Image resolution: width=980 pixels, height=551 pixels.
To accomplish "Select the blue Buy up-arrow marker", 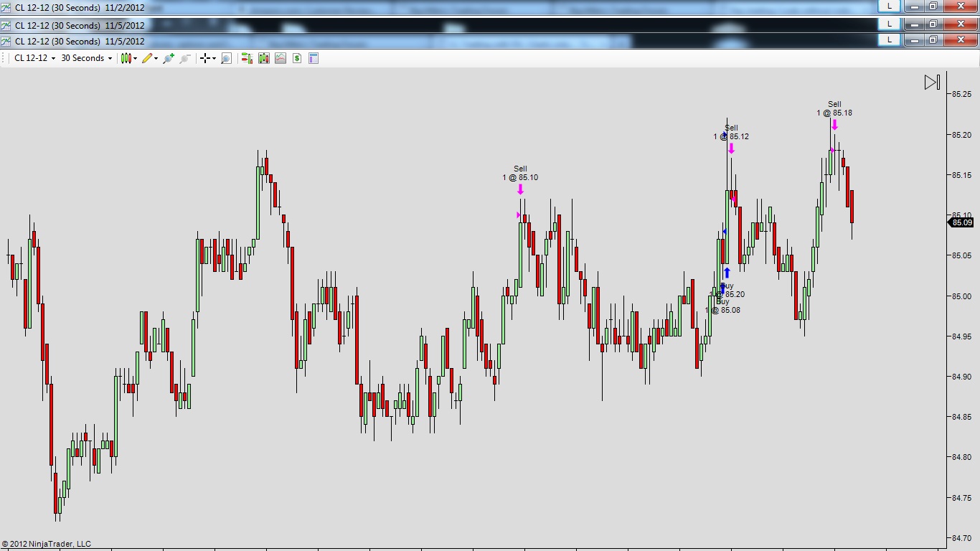I will point(727,273).
